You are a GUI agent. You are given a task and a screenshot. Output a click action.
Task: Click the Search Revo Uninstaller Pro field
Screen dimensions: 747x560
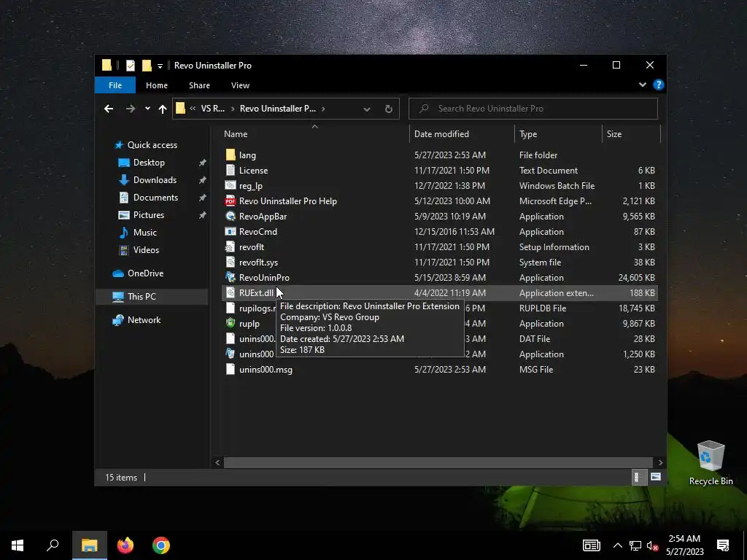[533, 109]
